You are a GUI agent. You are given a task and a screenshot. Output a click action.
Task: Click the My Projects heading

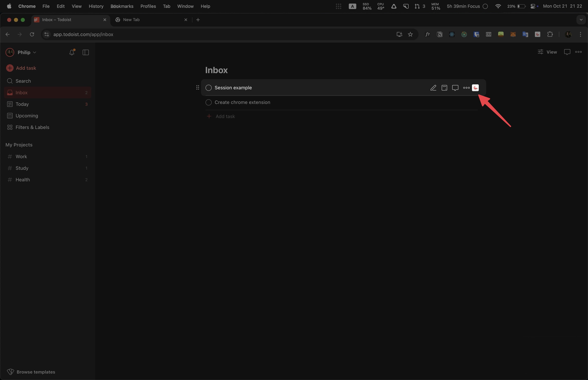(x=19, y=145)
